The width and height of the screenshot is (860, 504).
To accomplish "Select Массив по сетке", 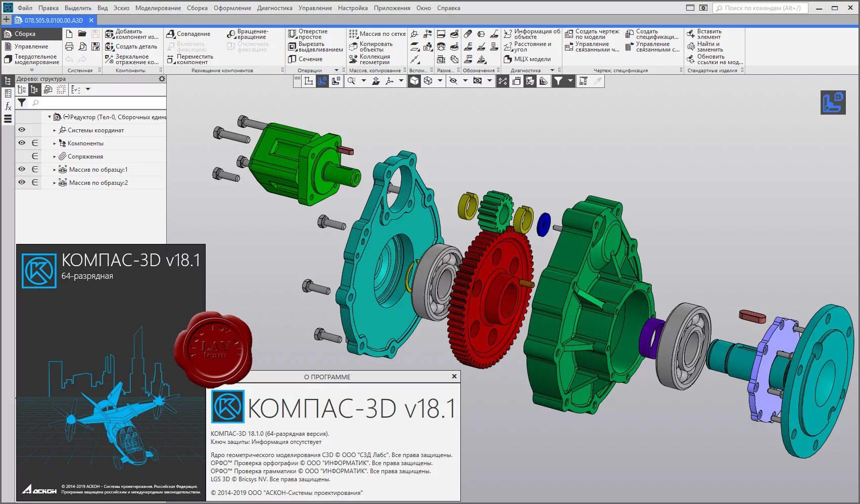I will [377, 34].
